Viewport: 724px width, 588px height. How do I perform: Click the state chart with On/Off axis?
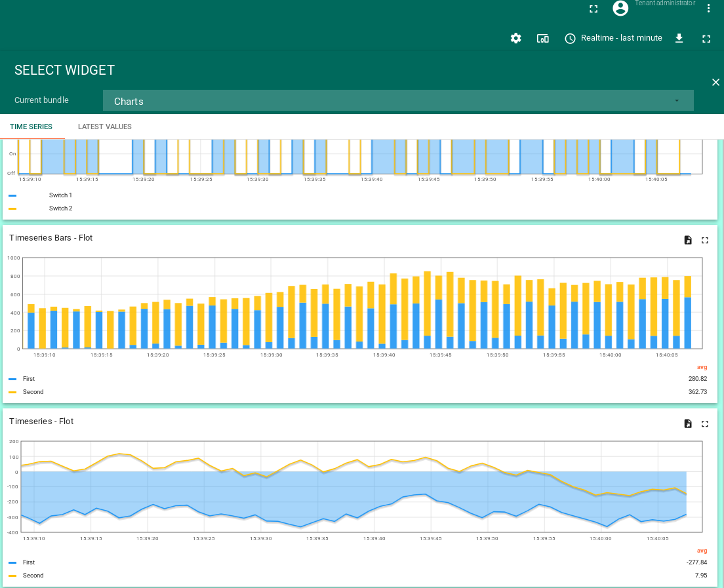360,157
